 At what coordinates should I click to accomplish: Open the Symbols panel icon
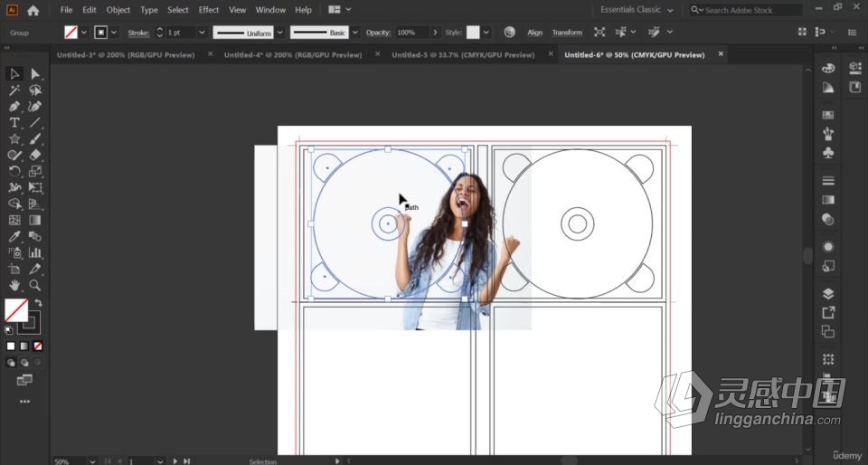point(828,153)
